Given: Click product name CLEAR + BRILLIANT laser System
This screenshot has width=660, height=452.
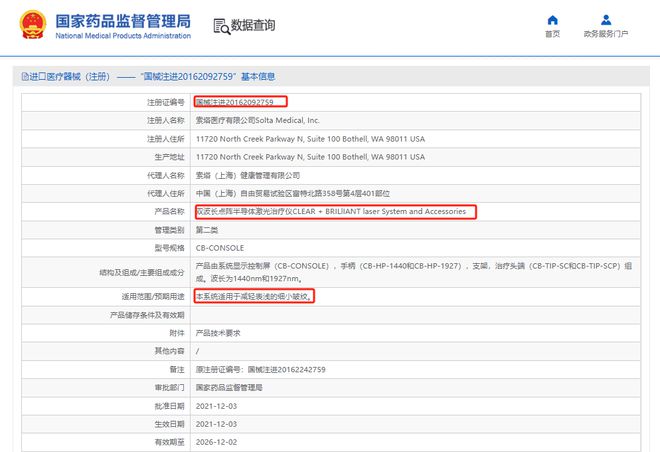Looking at the screenshot, I should pyautogui.click(x=331, y=212).
